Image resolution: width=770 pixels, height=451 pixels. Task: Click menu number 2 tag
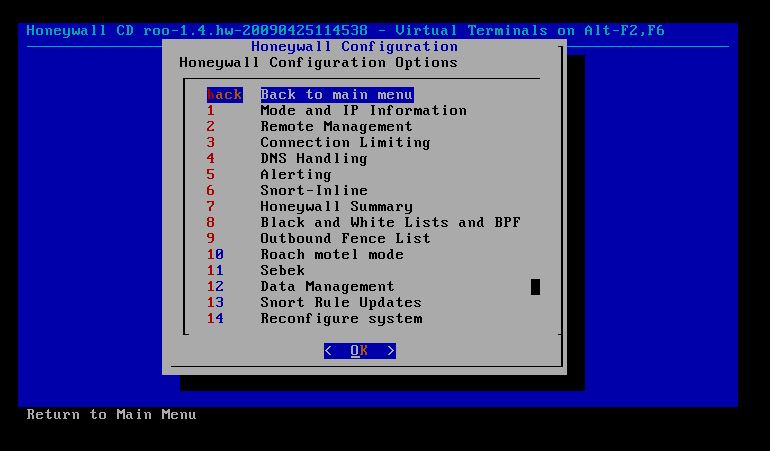click(x=211, y=127)
